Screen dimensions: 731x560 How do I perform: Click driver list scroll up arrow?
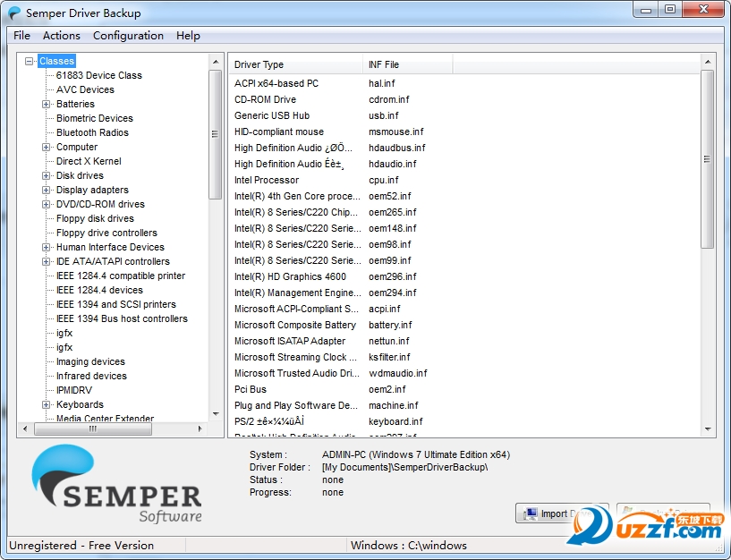pos(708,62)
